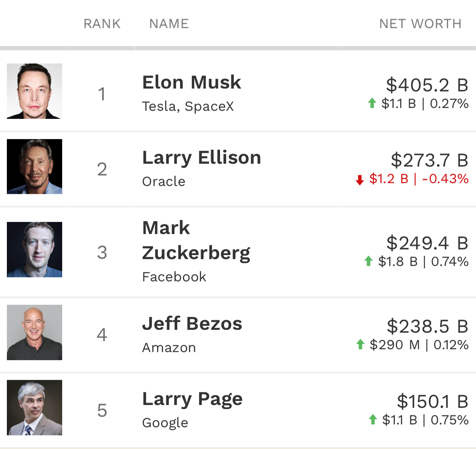The height and width of the screenshot is (449, 476).
Task: Click the green up arrow beside $1.8 B
Action: 369,261
